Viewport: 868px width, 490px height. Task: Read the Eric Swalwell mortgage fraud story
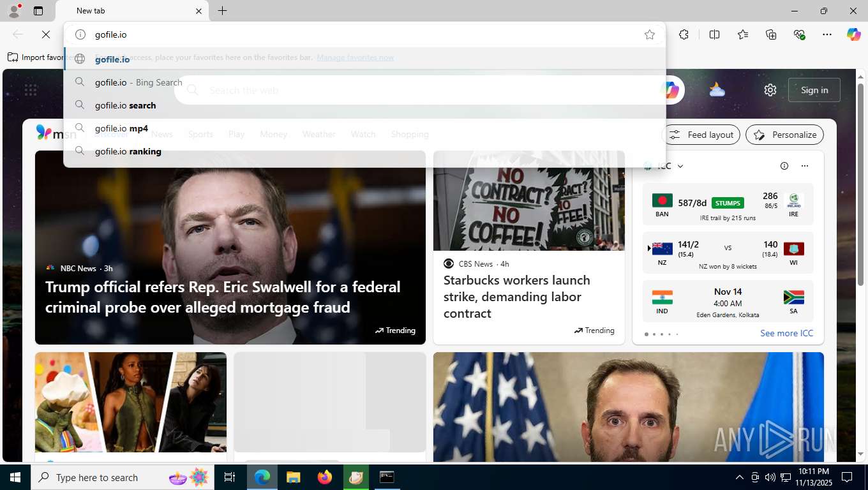(x=223, y=297)
